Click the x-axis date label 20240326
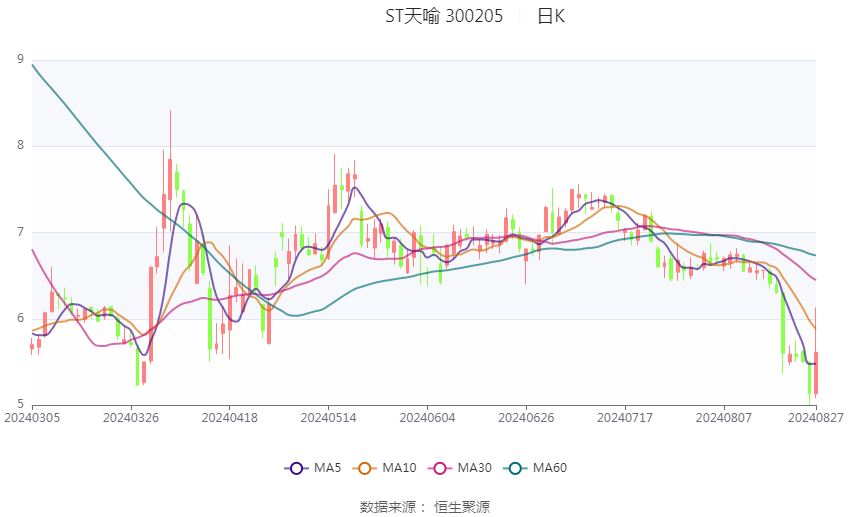Screen dimensions: 850x517 [x=131, y=418]
